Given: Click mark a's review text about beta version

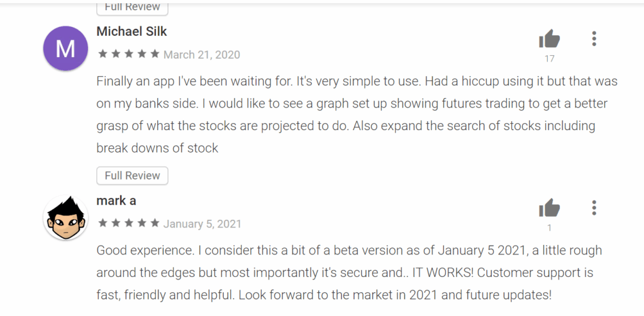Looking at the screenshot, I should (349, 251).
